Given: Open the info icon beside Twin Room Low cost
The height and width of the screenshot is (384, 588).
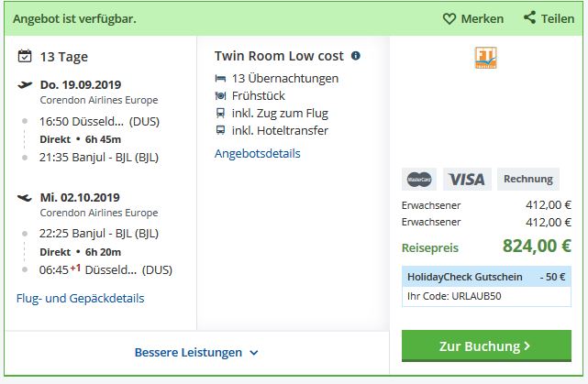Looking at the screenshot, I should [356, 56].
